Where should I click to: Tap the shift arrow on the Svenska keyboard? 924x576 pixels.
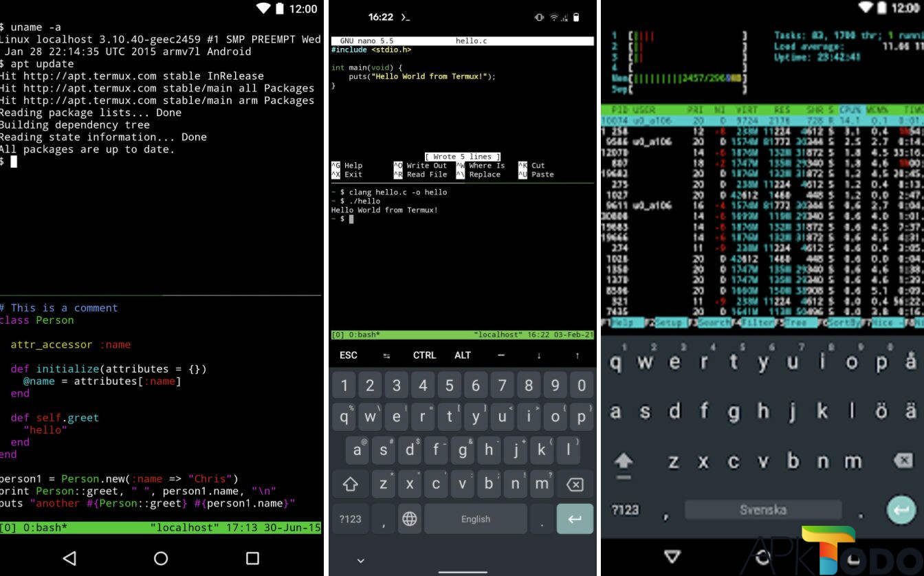click(624, 462)
